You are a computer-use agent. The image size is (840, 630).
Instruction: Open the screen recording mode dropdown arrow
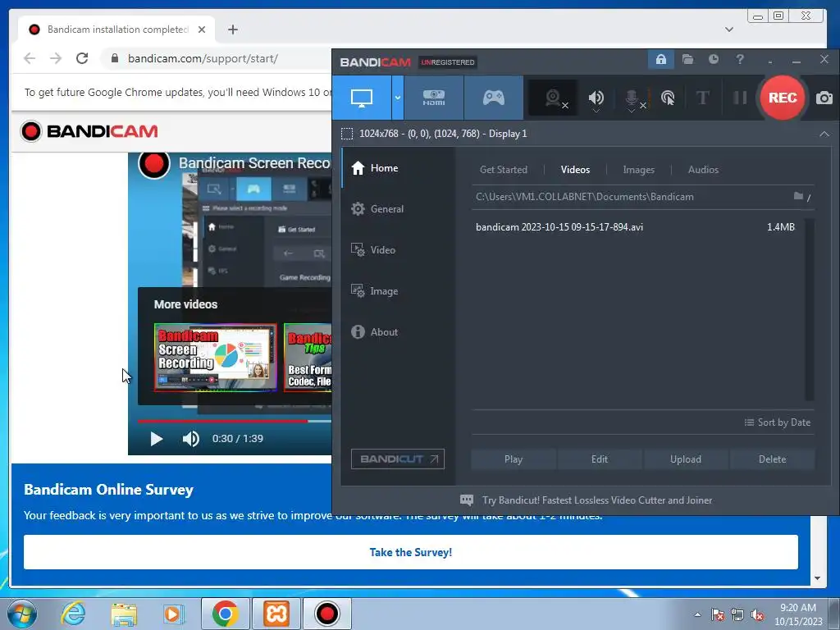398,98
